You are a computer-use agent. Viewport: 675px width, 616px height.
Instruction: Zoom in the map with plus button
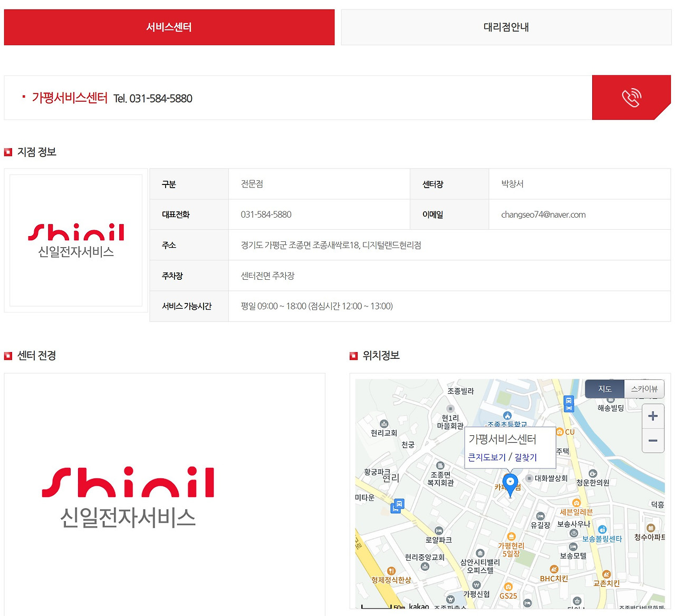click(653, 416)
